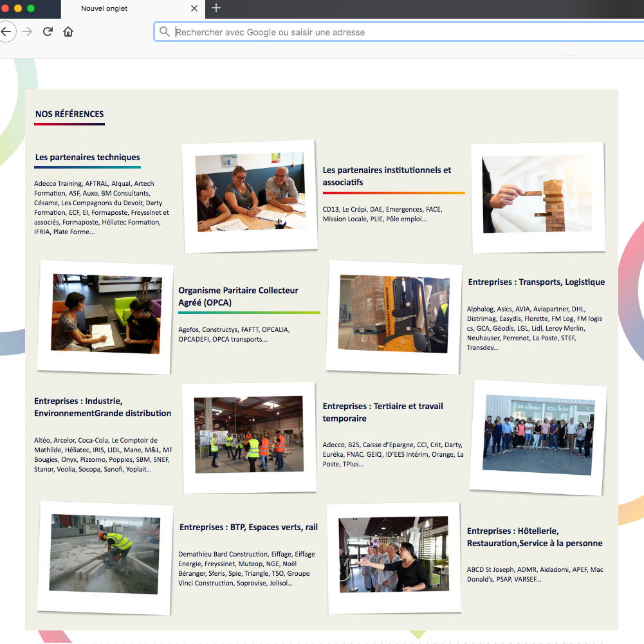The width and height of the screenshot is (644, 644).
Task: Click Entreprises : Tertiaire et travail temporaire heading
Action: 383,412
